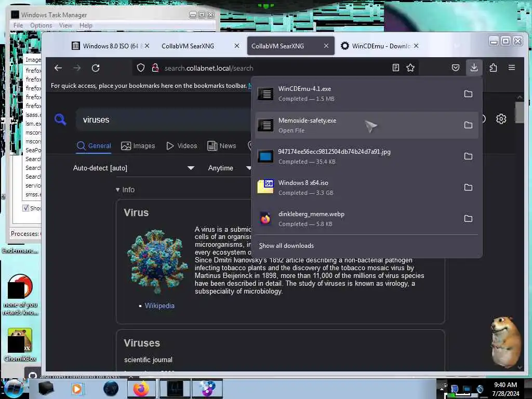Show the 947174ee...jpg file in folder
The image size is (532, 399).
[x=468, y=156]
